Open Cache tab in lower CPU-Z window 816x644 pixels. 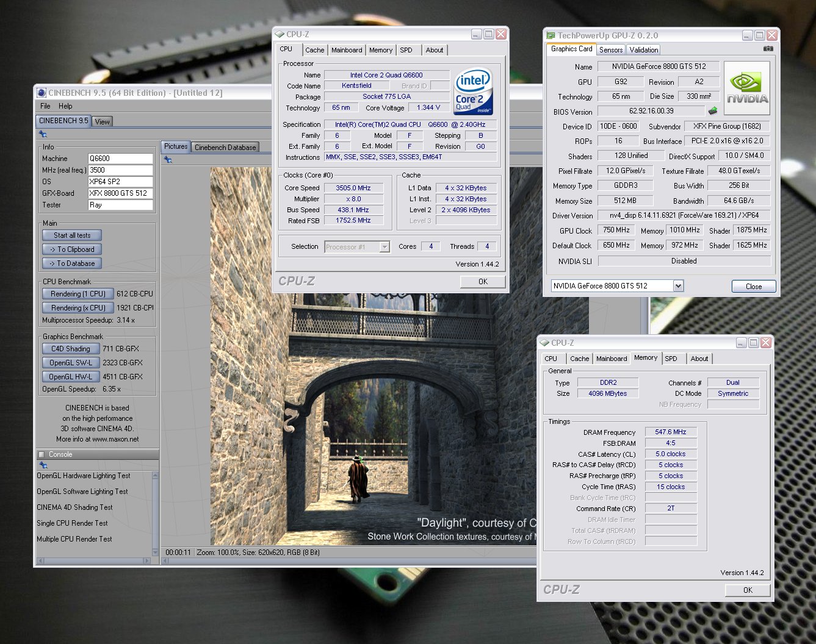pyautogui.click(x=580, y=359)
